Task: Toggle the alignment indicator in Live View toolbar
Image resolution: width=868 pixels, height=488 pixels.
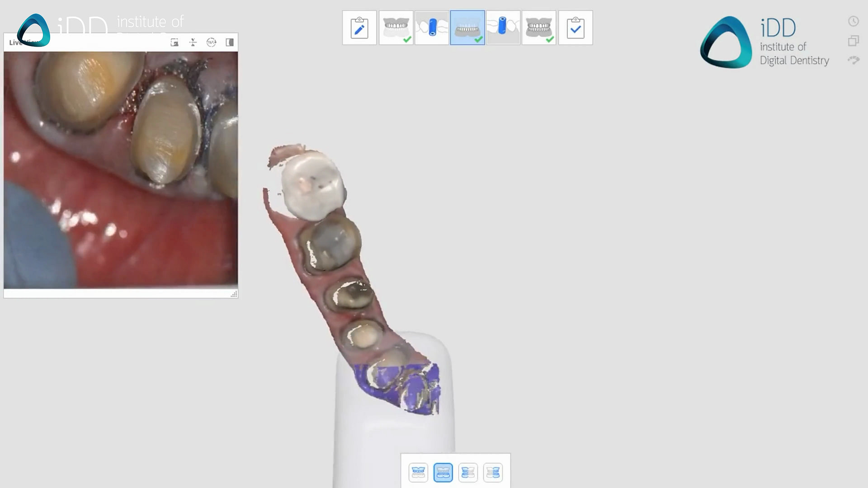Action: tap(193, 42)
